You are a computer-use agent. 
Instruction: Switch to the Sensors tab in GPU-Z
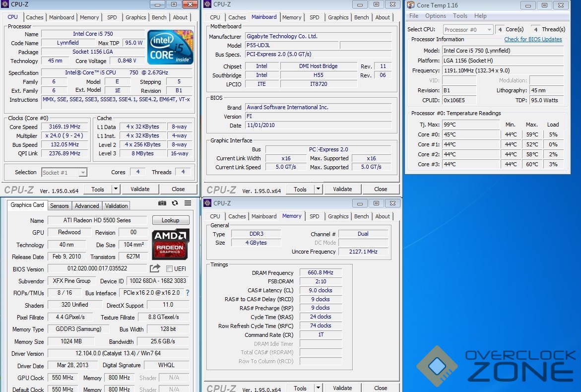click(x=60, y=206)
